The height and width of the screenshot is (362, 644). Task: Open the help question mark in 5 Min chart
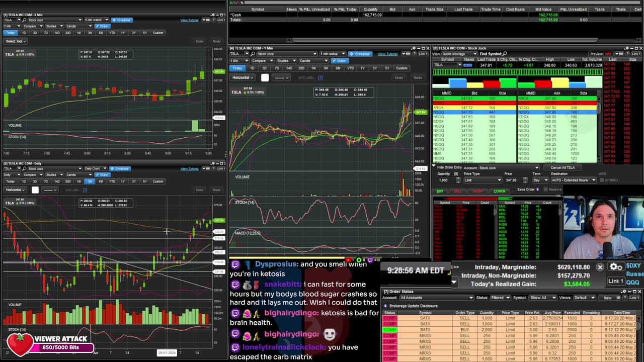[x=213, y=20]
